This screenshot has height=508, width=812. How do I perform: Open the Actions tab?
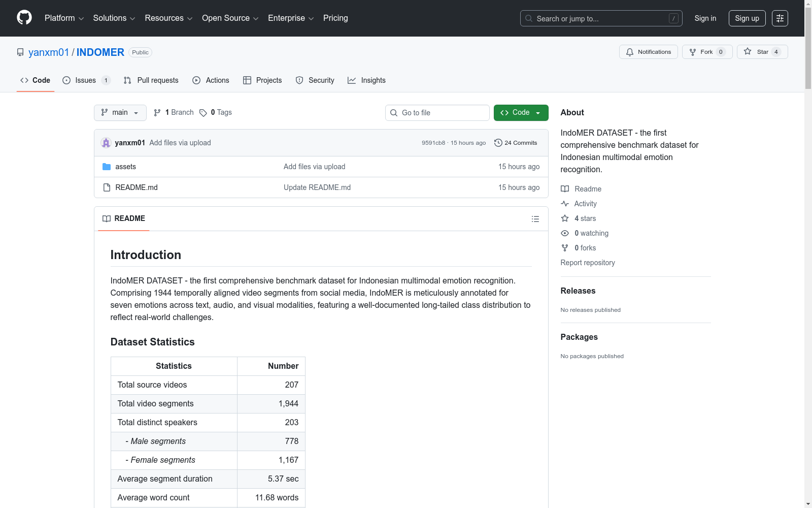[x=211, y=80]
